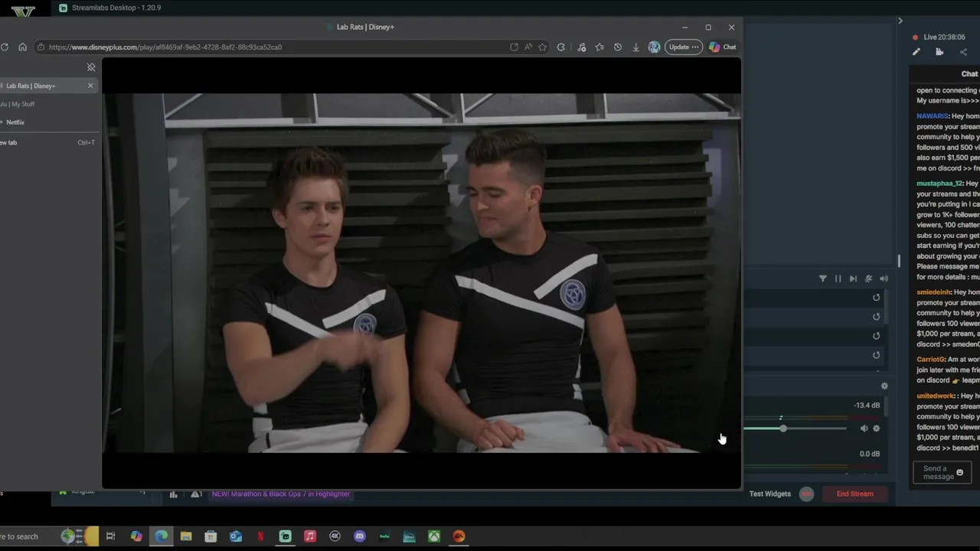Click the performance stats bar icon

point(173,494)
